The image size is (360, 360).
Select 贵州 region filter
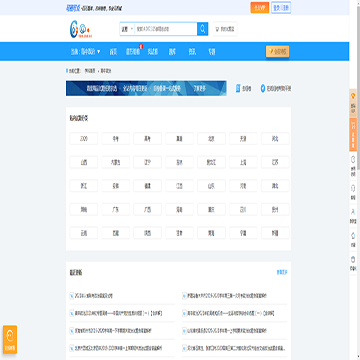(275, 209)
